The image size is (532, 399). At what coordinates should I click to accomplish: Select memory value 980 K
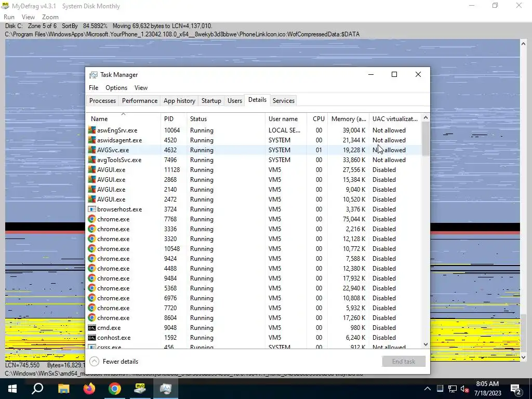point(357,328)
